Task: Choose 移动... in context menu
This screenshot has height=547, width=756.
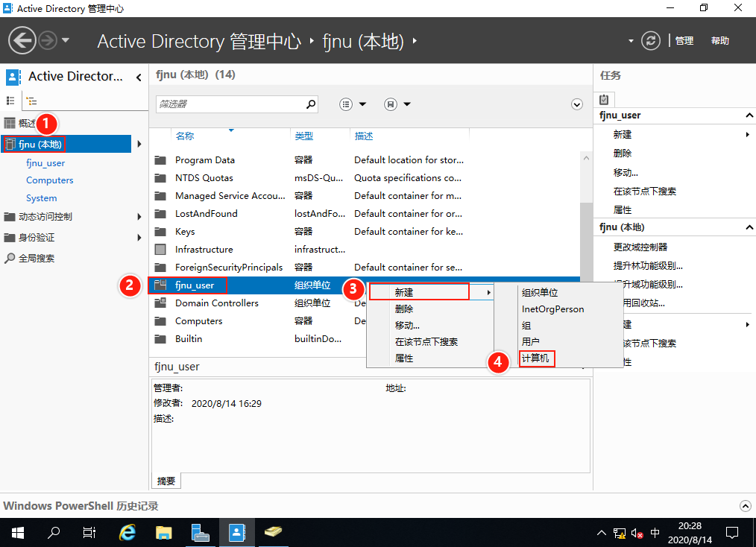Action: [430, 326]
